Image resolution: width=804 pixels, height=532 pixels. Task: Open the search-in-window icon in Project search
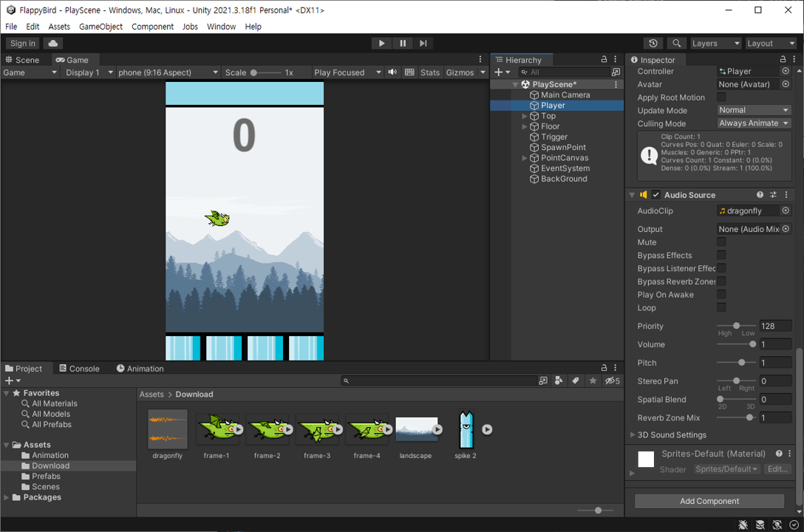pos(543,381)
